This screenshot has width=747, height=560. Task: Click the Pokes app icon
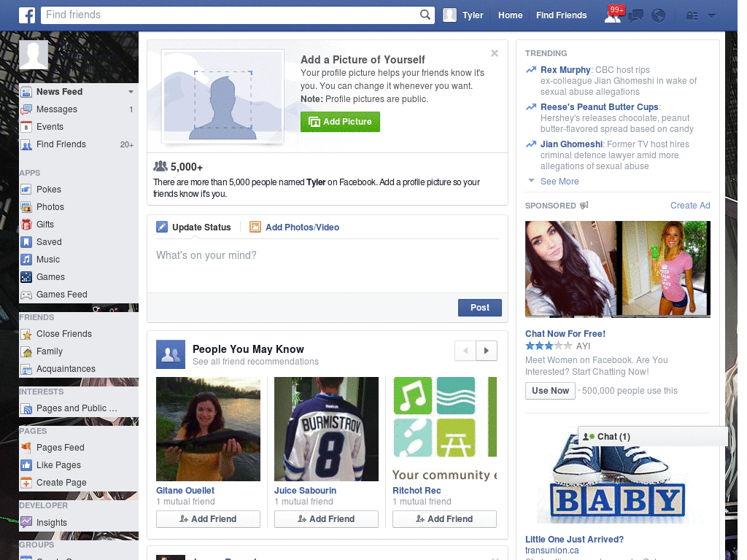26,189
